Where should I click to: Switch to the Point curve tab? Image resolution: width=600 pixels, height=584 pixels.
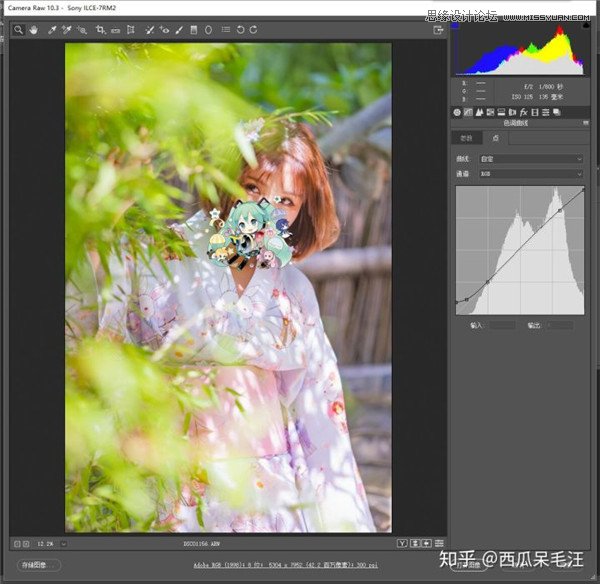(496, 138)
